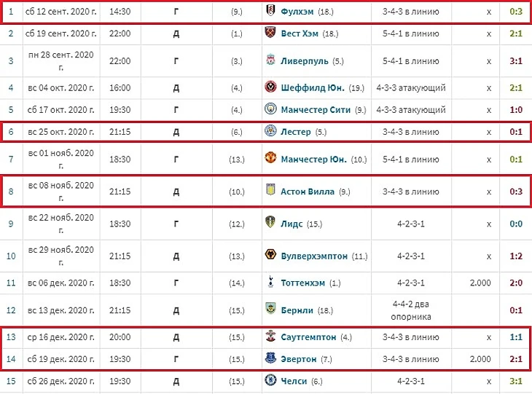Click the Aston Villa crest icon

click(x=270, y=192)
